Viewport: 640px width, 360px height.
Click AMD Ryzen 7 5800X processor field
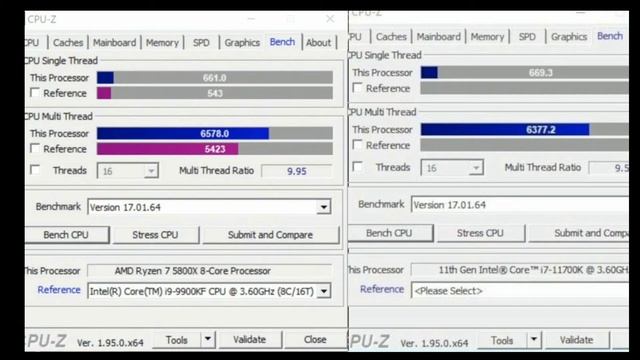click(209, 271)
